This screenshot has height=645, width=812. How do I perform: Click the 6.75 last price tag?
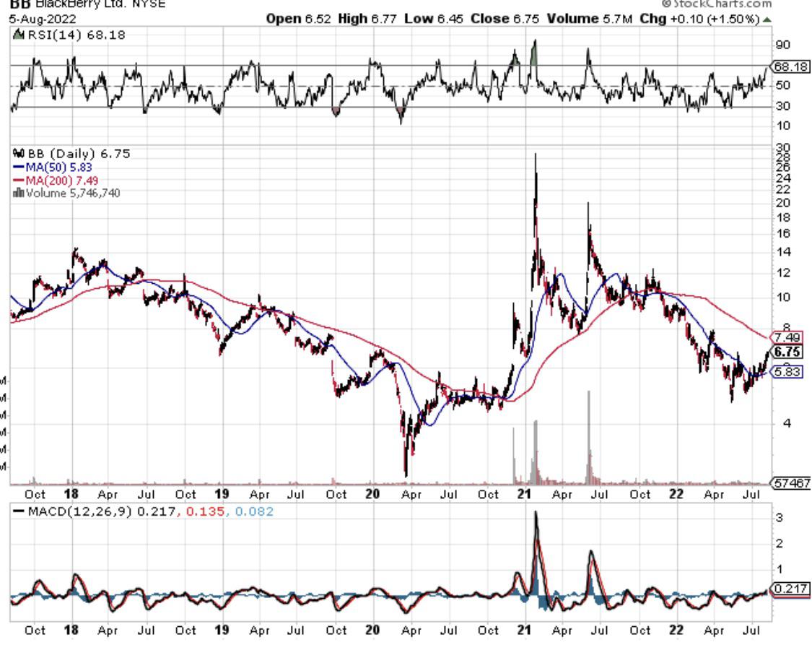[x=787, y=352]
